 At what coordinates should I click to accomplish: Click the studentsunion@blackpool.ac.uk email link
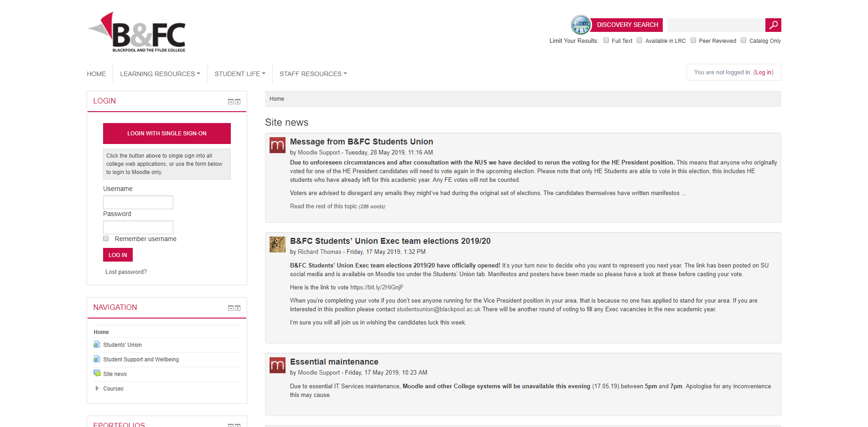pyautogui.click(x=438, y=309)
